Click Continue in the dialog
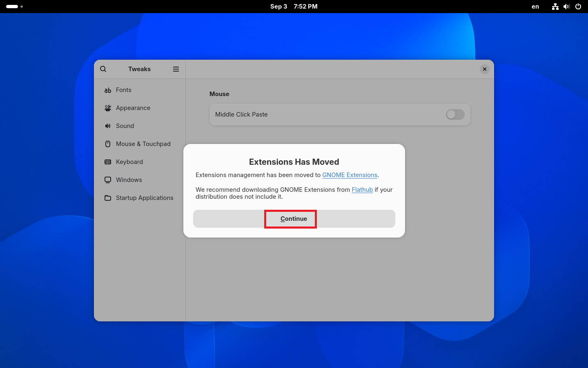Image resolution: width=588 pixels, height=368 pixels. pyautogui.click(x=294, y=219)
